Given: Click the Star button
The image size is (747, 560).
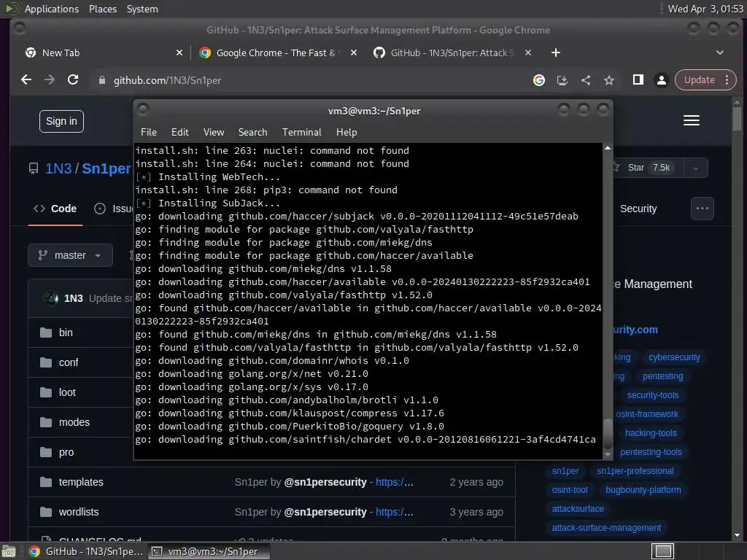Looking at the screenshot, I should click(648, 168).
